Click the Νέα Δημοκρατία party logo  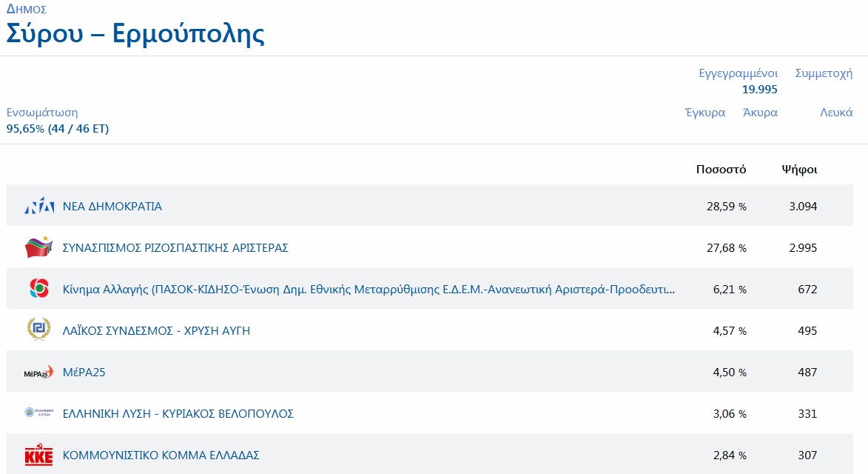click(39, 207)
